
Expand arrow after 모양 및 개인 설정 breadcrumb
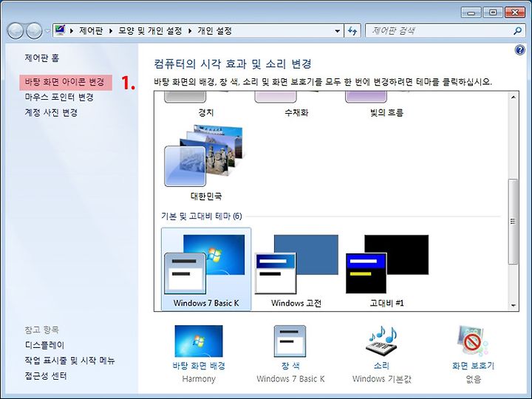[190, 31]
